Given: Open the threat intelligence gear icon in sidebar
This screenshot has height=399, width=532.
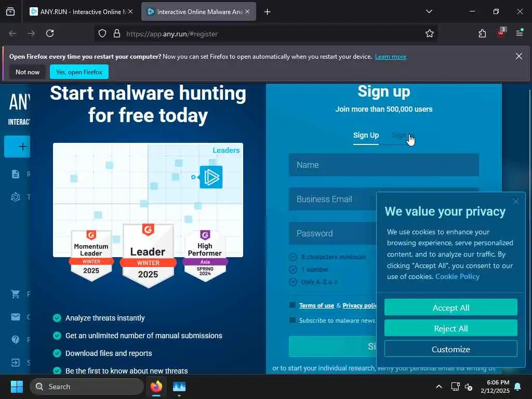Looking at the screenshot, I should 16,197.
